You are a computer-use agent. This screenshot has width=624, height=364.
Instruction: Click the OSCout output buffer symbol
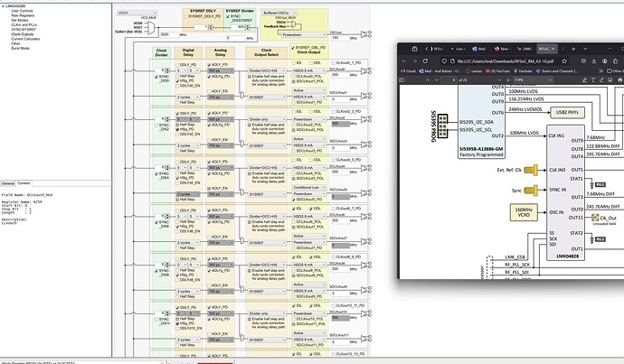[x=365, y=34]
